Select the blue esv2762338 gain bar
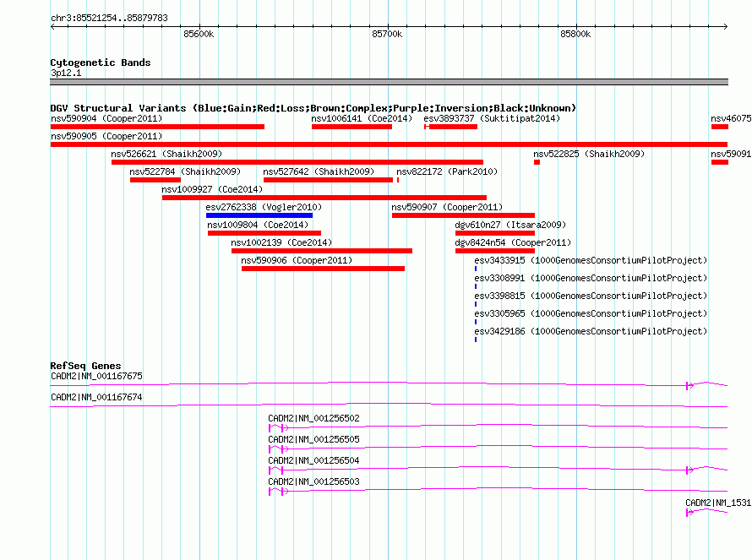This screenshot has height=560, width=752. (x=259, y=215)
